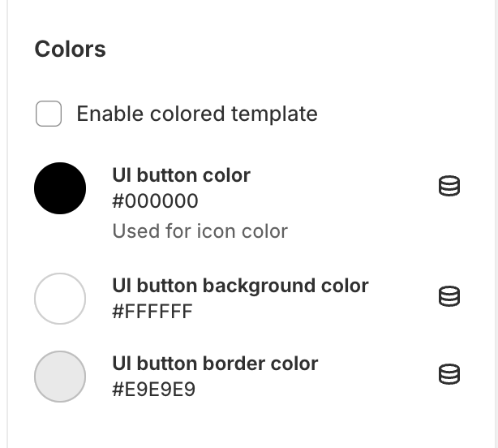Click the 'Enable colored template' label text
Screen dimensions: 498x448
[197, 114]
